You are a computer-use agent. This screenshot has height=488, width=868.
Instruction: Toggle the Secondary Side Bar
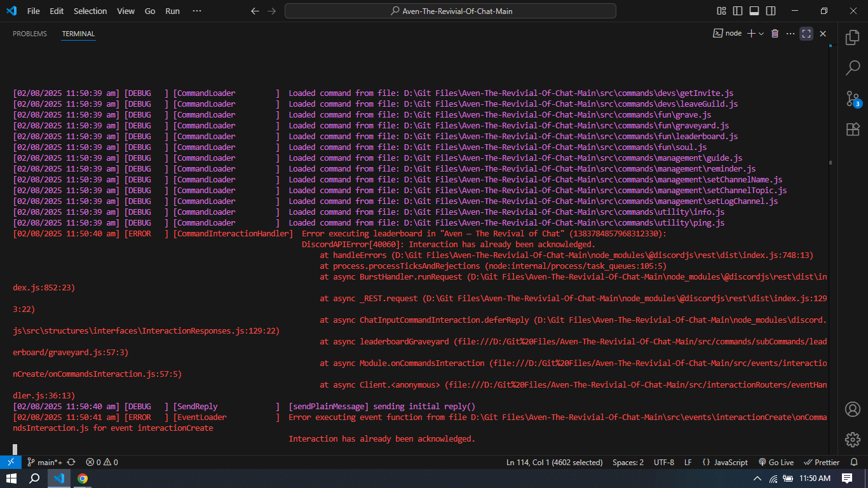771,11
